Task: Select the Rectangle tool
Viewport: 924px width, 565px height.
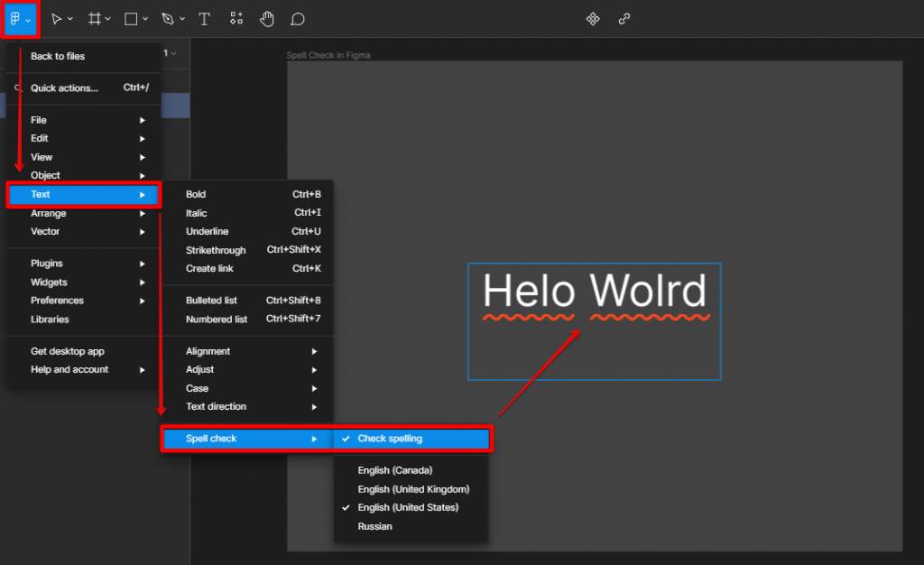Action: 129,19
